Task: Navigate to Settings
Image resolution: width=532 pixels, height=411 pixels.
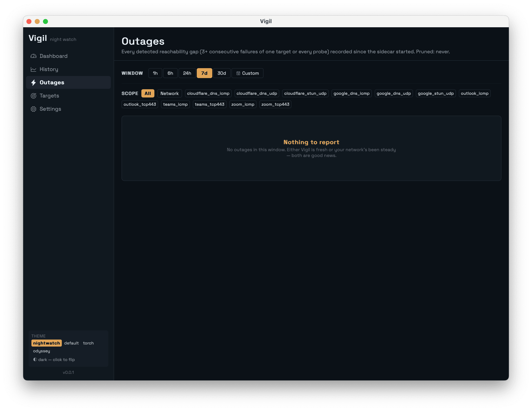Action: pos(68,109)
